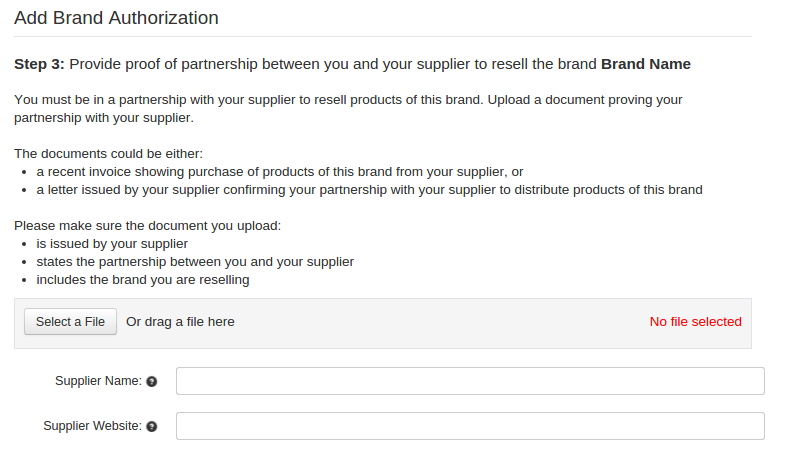This screenshot has width=801, height=475.
Task: Click the 'states the partnership' bullet item
Action: (x=195, y=262)
